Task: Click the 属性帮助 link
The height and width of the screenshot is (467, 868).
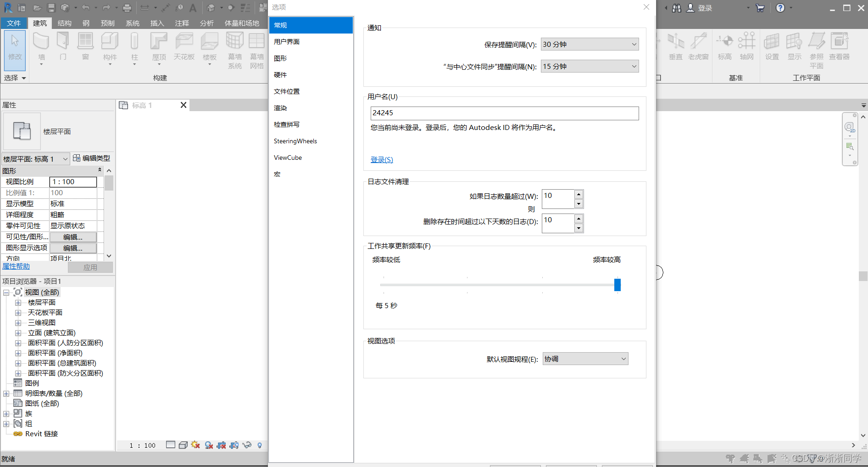Action: pyautogui.click(x=16, y=266)
